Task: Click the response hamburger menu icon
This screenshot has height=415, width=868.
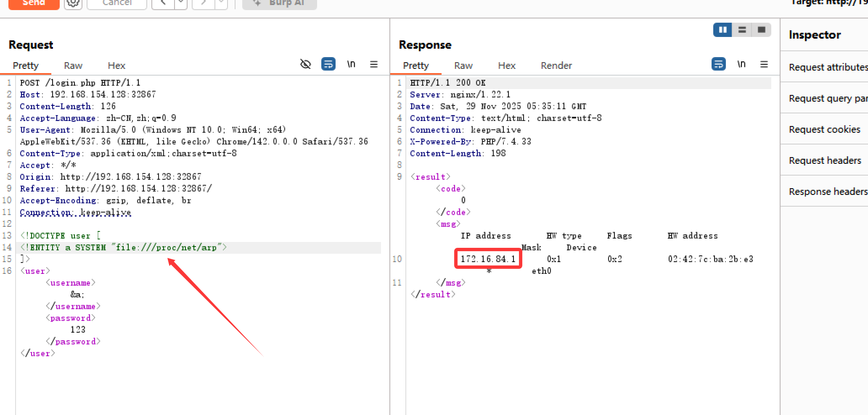Action: (x=764, y=64)
